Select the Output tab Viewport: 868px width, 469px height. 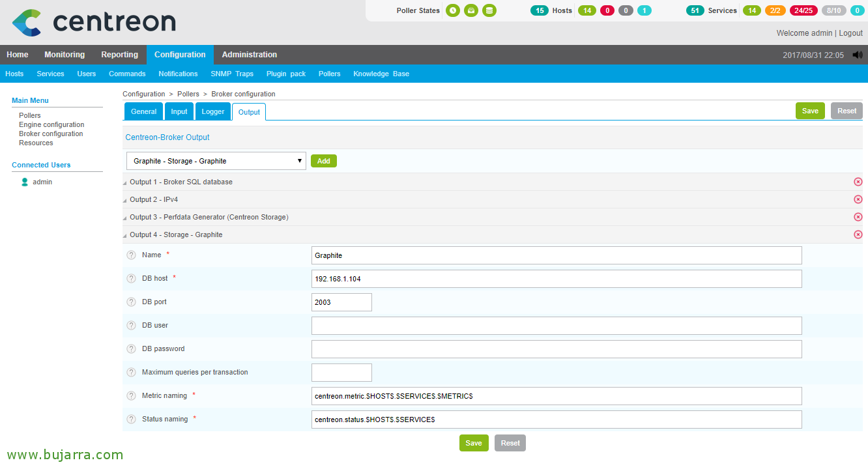pyautogui.click(x=249, y=112)
